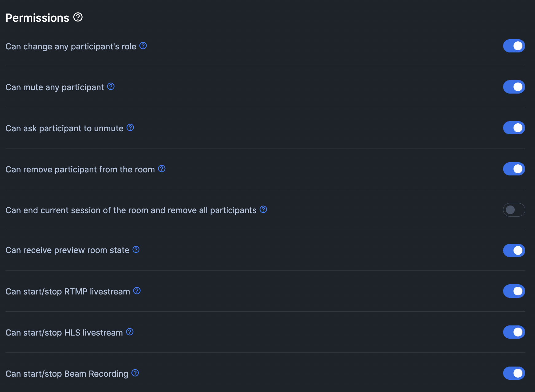This screenshot has height=392, width=535.
Task: Turn off the mute any participant switch
Action: pos(514,87)
